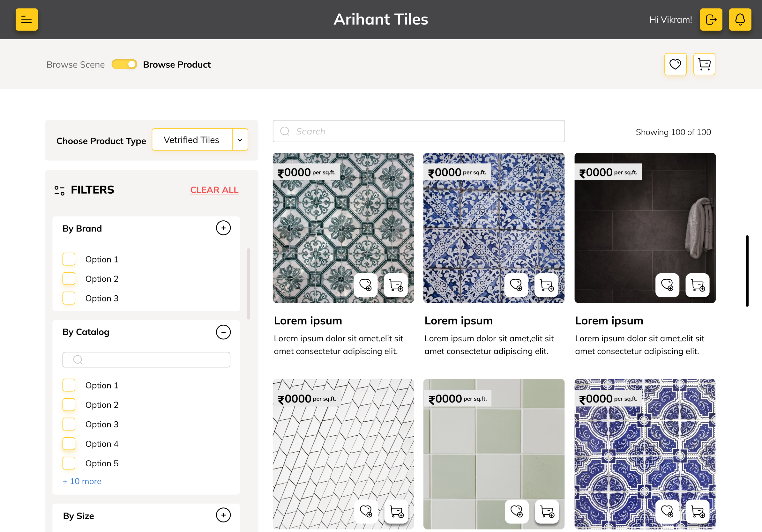Open the hamburger menu in header
The width and height of the screenshot is (762, 532).
click(26, 19)
